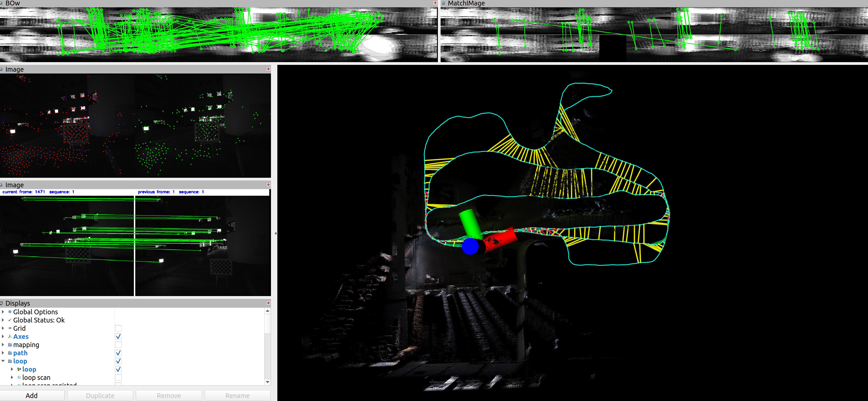Click the Grid display icon
The image size is (868, 401).
[x=10, y=328]
